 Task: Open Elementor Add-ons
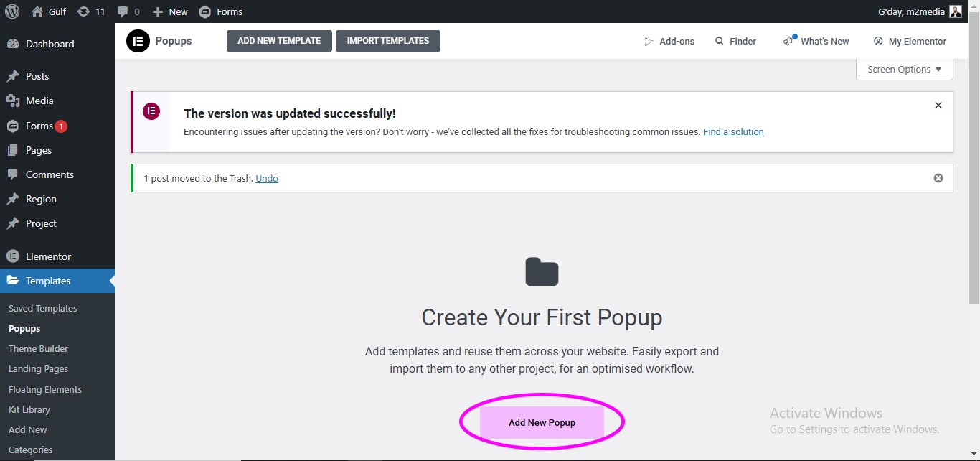point(669,42)
